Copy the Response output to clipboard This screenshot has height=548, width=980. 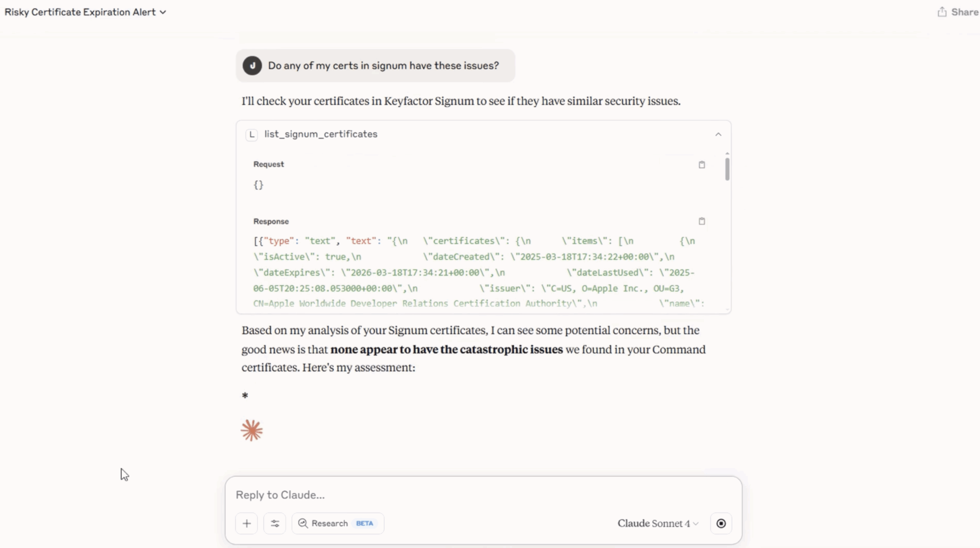702,221
